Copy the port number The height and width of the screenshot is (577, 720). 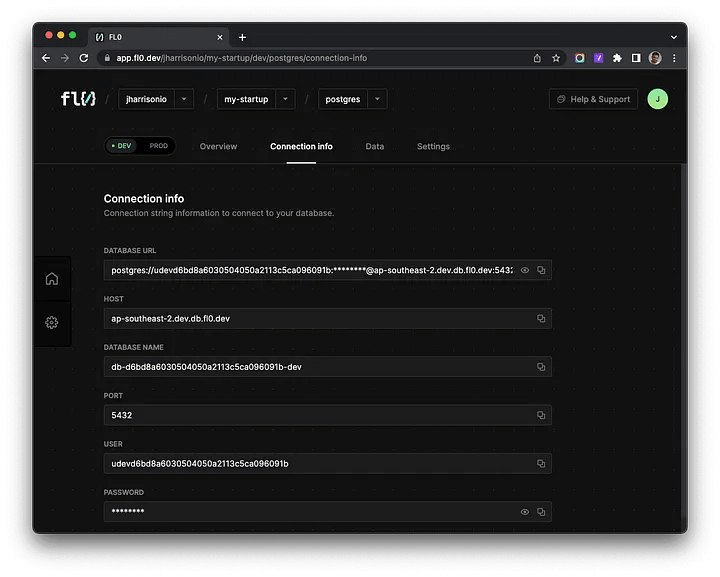541,415
